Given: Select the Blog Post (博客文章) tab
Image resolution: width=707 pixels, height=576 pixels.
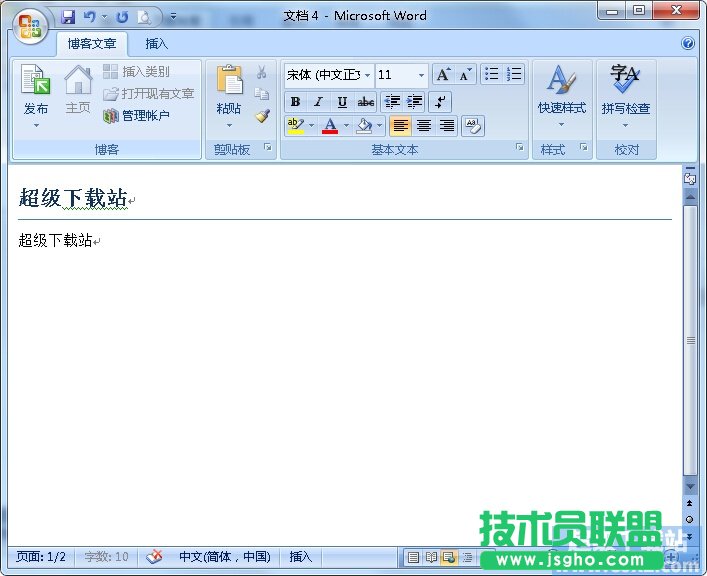Looking at the screenshot, I should click(x=92, y=44).
